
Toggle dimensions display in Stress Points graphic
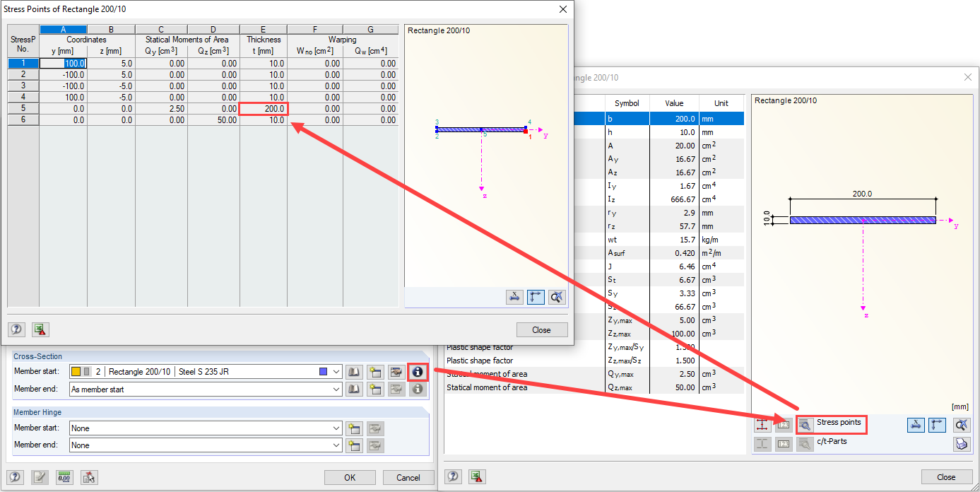[514, 297]
